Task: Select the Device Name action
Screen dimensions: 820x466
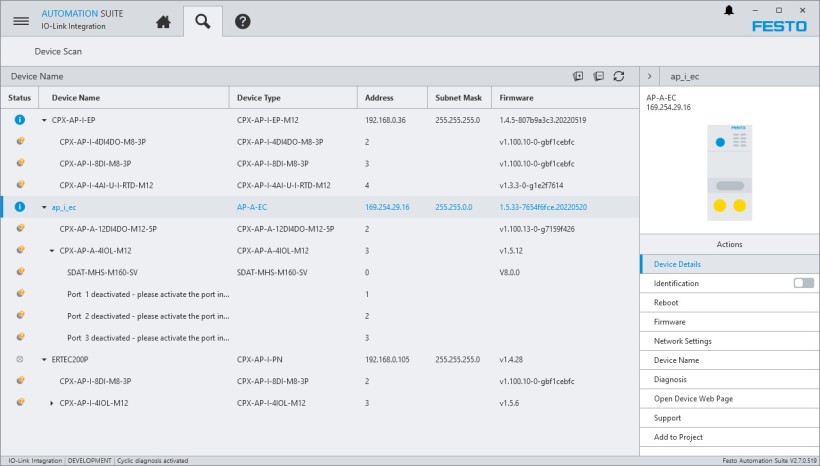Action: pos(729,360)
